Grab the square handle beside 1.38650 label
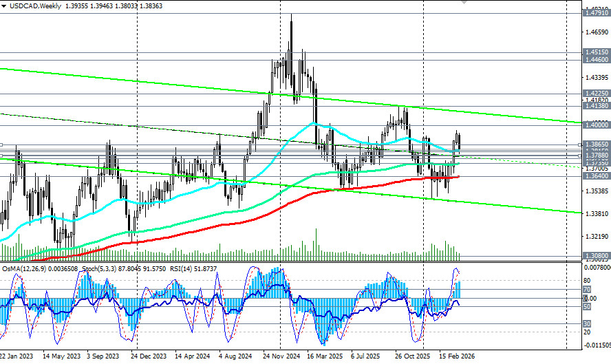 (580, 144)
